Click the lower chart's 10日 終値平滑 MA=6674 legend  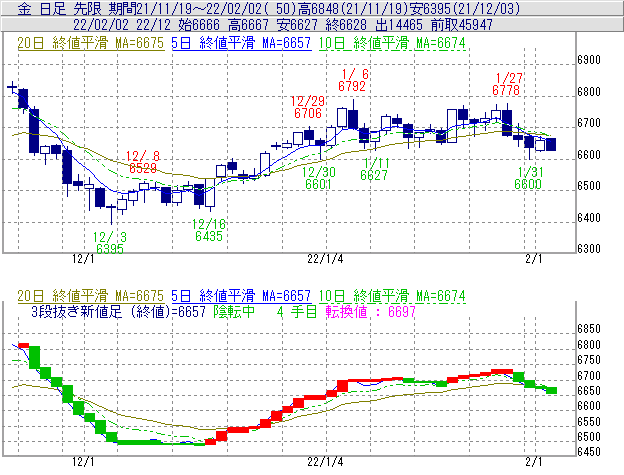coord(392,296)
